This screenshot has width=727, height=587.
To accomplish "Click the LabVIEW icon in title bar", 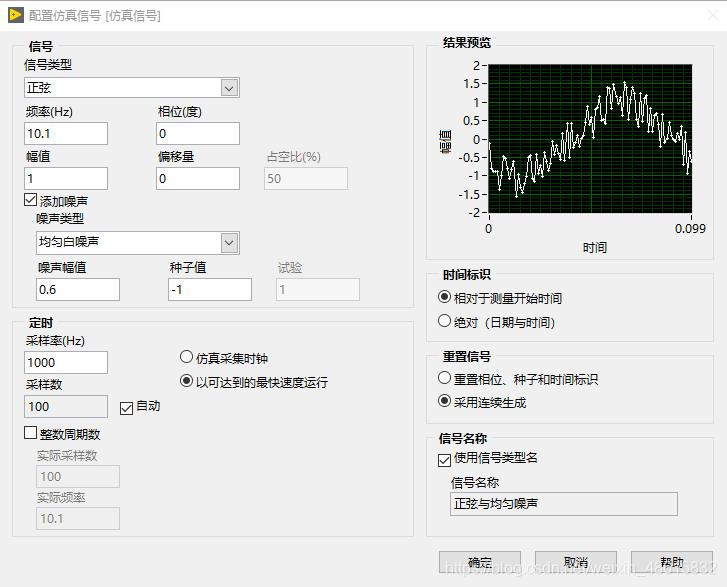I will coord(16,15).
